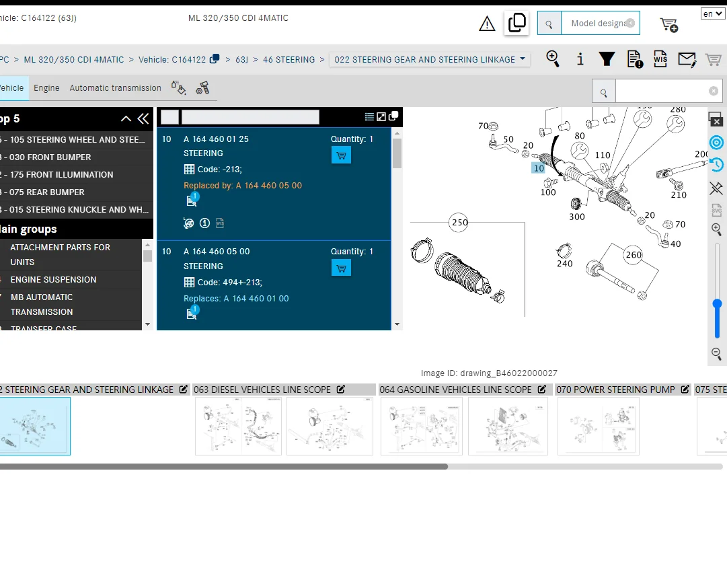Switch to the Engine tab
Image resolution: width=727 pixels, height=588 pixels.
46,88
